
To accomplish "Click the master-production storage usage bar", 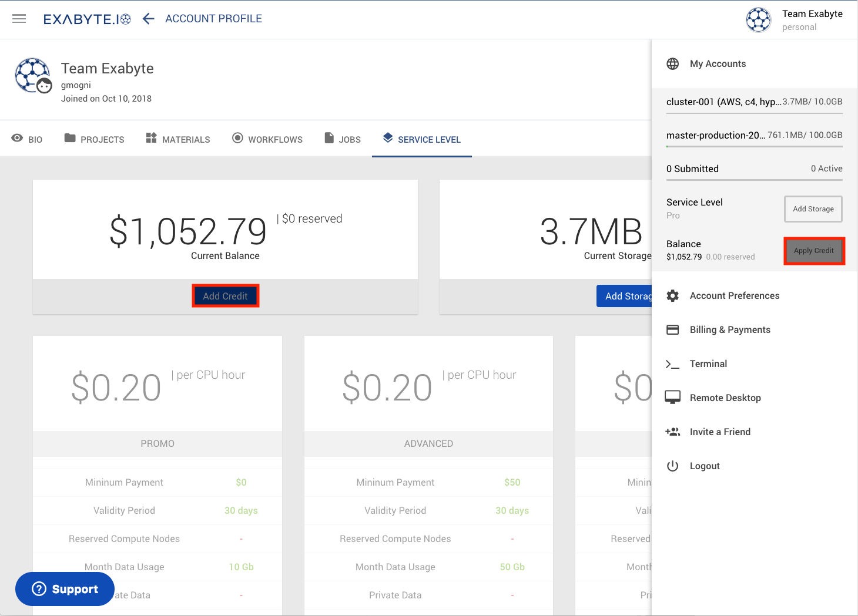I will coord(754,146).
